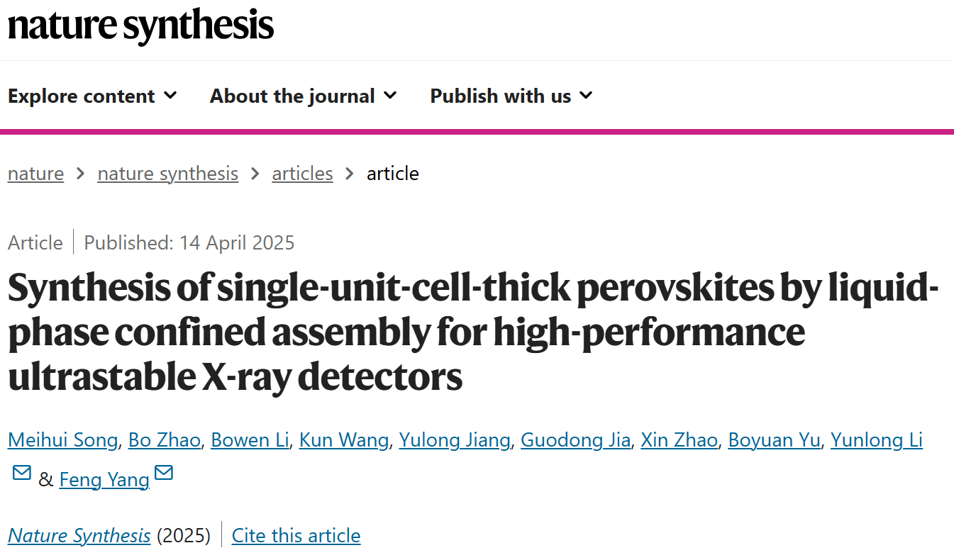This screenshot has width=954, height=560.
Task: Open author Boyuan Yu link
Action: [x=775, y=440]
